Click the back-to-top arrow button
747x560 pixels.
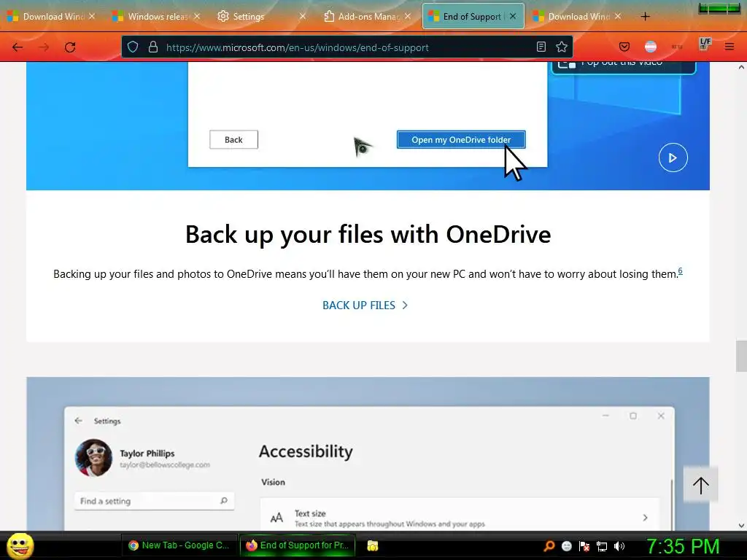[x=700, y=485]
